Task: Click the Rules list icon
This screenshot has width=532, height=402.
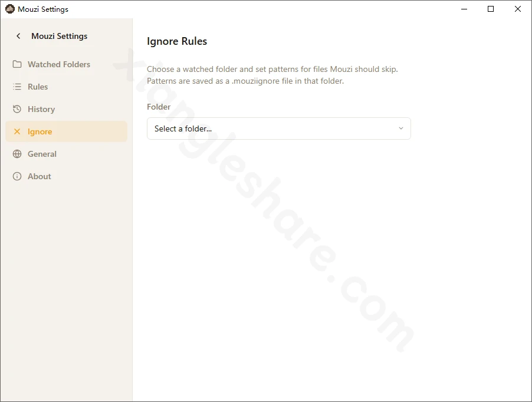Action: [x=17, y=87]
